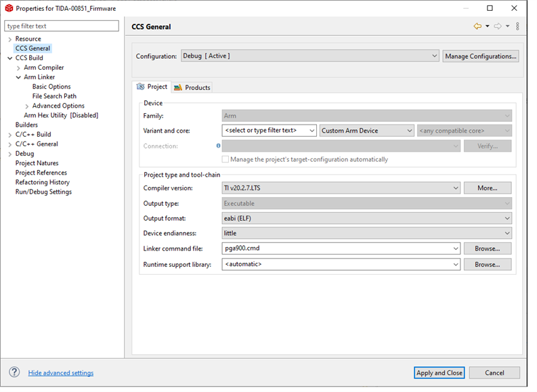Toggle manage target-configuration automatically checkbox
This screenshot has width=537, height=392.
pos(225,160)
